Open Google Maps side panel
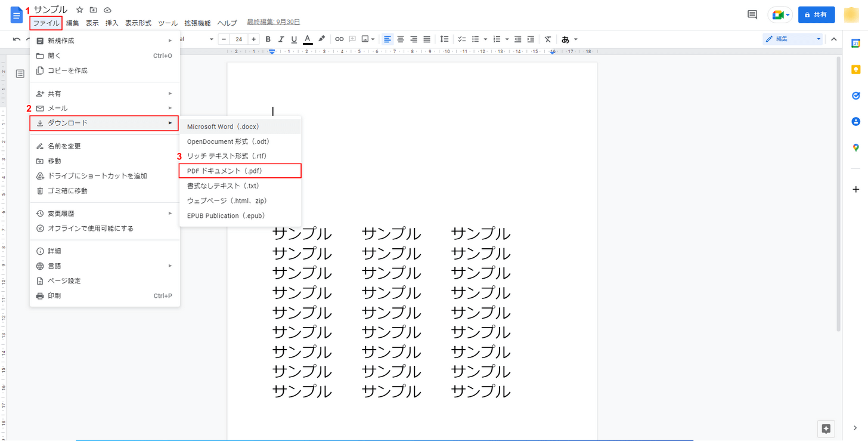 click(855, 147)
